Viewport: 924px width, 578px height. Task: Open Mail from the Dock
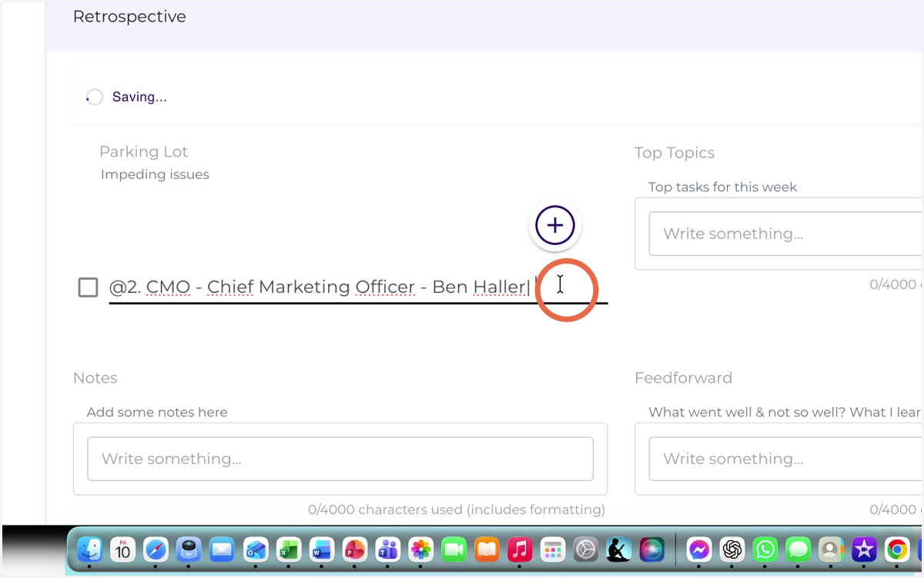click(x=222, y=549)
